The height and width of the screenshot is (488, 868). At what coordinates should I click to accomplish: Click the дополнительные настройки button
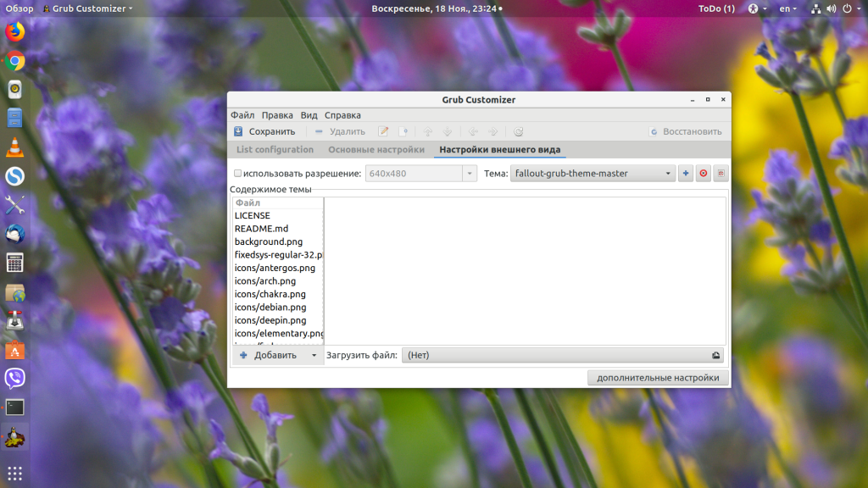point(658,378)
